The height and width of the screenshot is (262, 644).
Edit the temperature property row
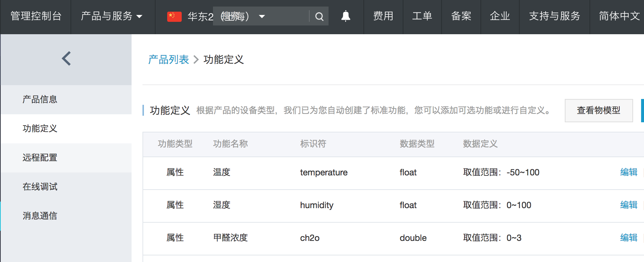click(x=629, y=172)
